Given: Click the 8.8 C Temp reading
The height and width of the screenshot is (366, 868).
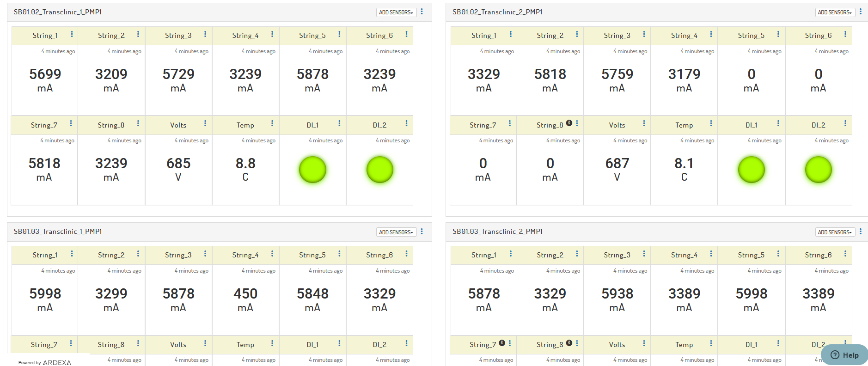Looking at the screenshot, I should [245, 169].
